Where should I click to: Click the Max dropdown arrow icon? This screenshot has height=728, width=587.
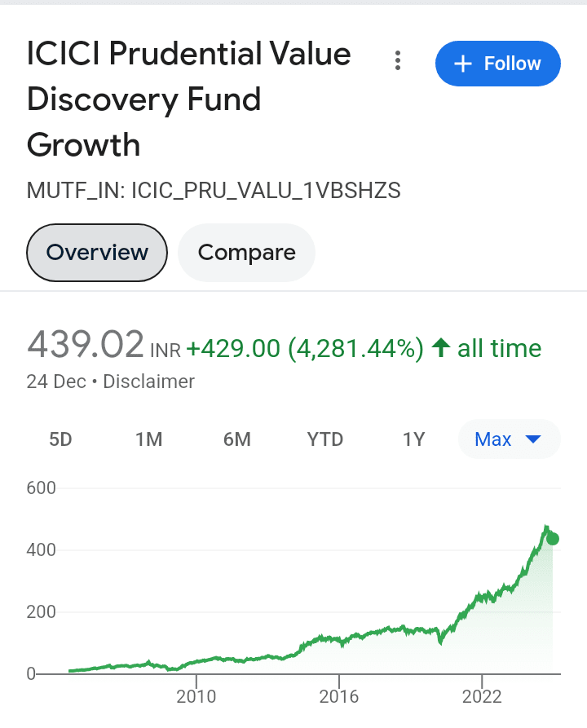tap(533, 439)
